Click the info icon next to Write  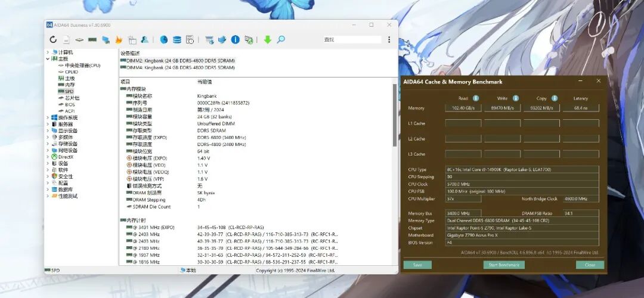click(516, 98)
